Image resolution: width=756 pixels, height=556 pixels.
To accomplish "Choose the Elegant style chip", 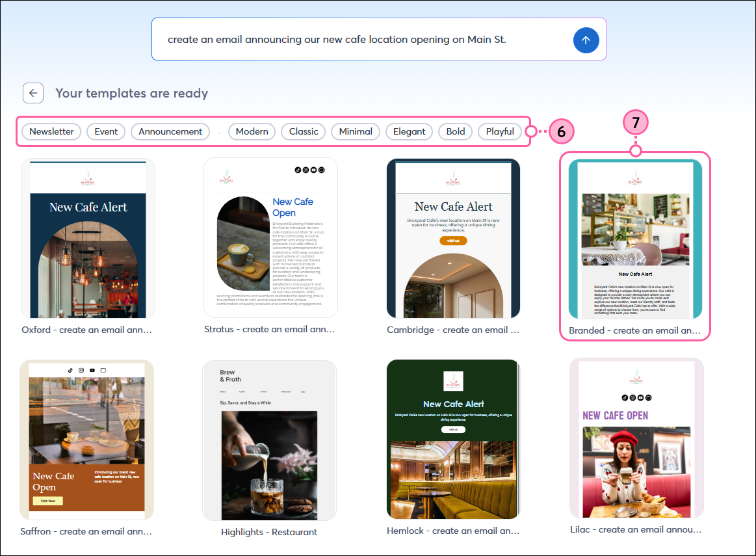I will 409,131.
